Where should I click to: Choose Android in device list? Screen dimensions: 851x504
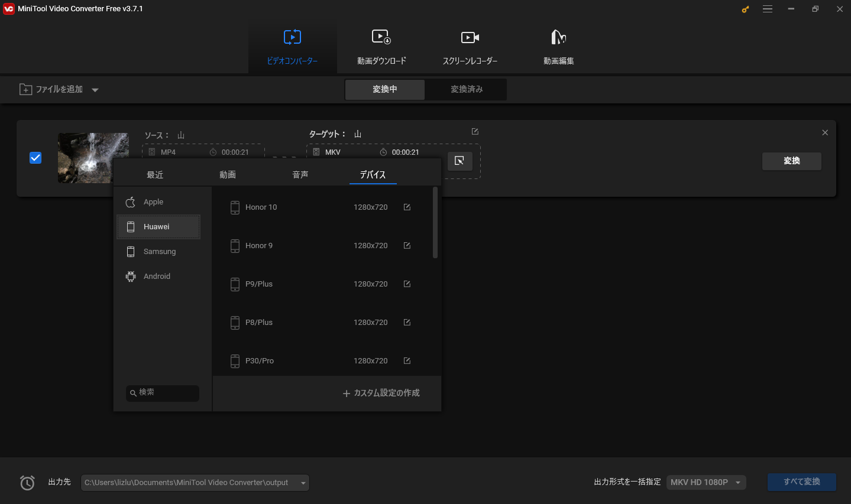(x=158, y=277)
